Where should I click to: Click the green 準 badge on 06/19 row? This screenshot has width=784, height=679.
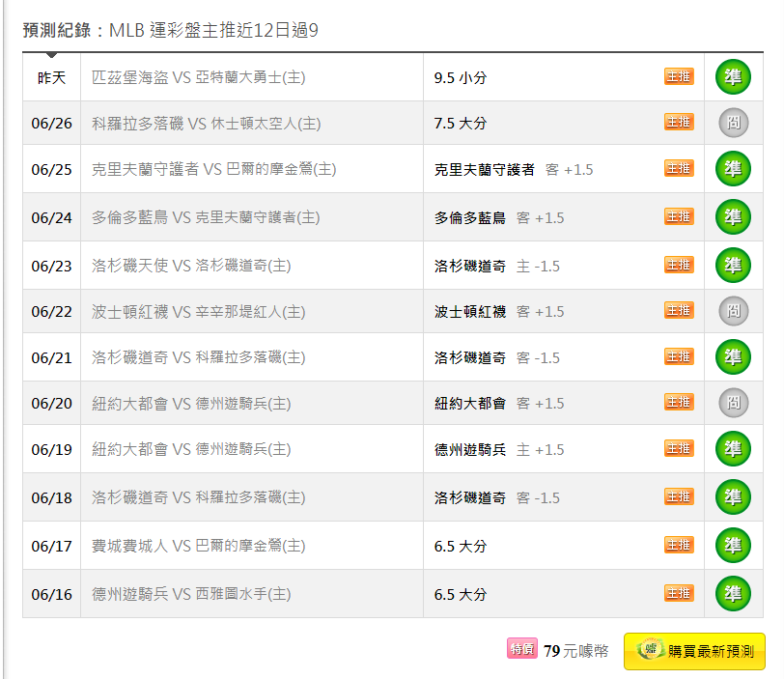click(x=733, y=448)
